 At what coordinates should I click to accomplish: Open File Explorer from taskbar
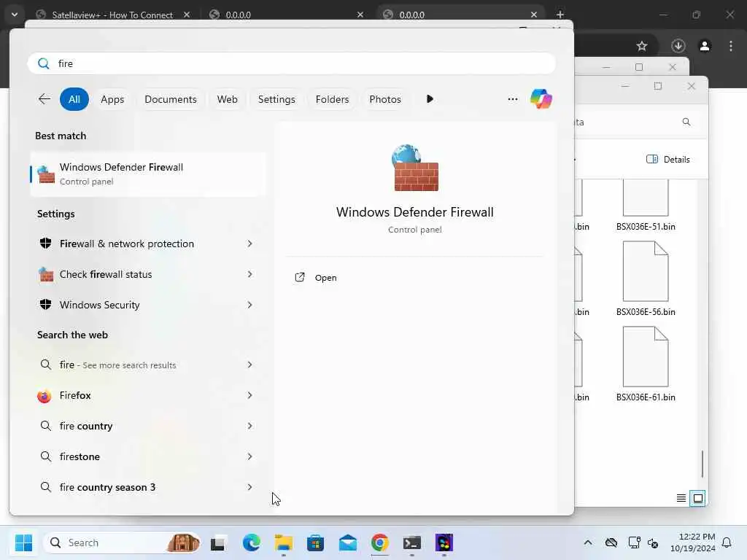pyautogui.click(x=284, y=542)
